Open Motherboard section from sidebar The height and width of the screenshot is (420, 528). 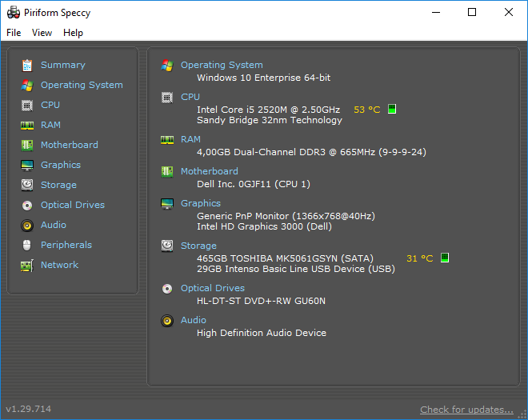tap(70, 145)
